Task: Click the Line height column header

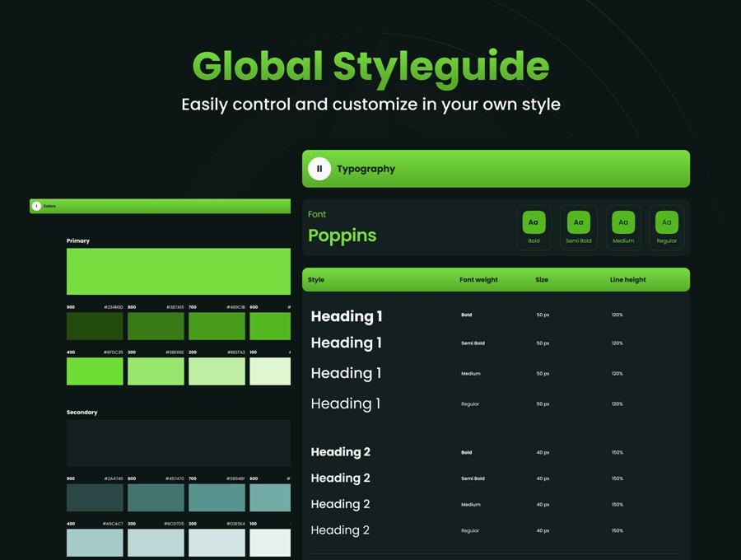Action: tap(627, 280)
